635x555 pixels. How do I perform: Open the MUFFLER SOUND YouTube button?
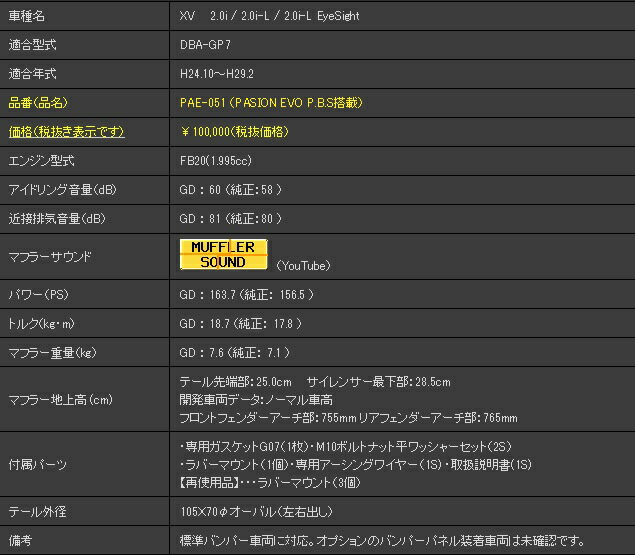tap(224, 254)
